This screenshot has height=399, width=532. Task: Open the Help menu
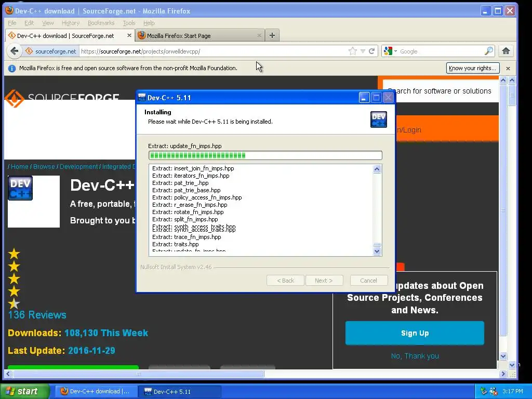point(149,23)
